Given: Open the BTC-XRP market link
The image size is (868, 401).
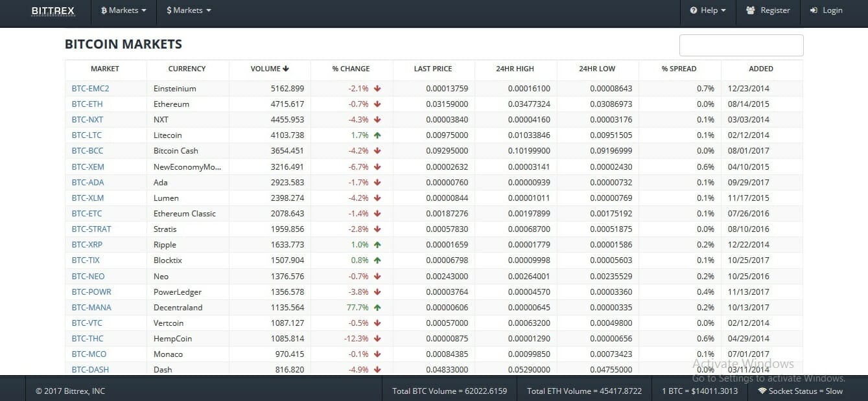Looking at the screenshot, I should [x=87, y=245].
